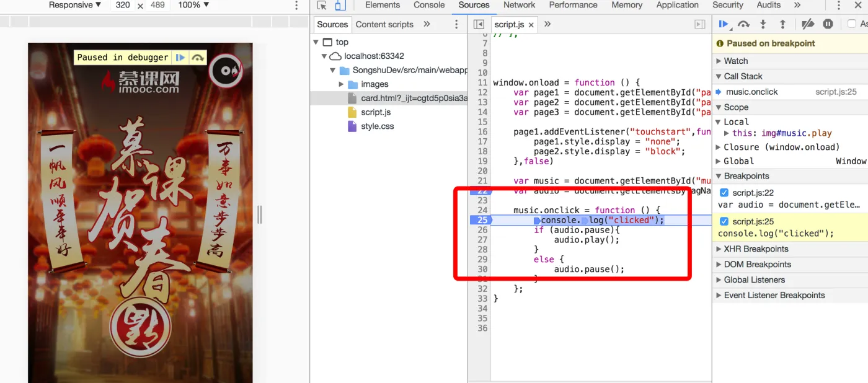The width and height of the screenshot is (868, 383).
Task: Click the inspect element picker icon
Action: (321, 6)
